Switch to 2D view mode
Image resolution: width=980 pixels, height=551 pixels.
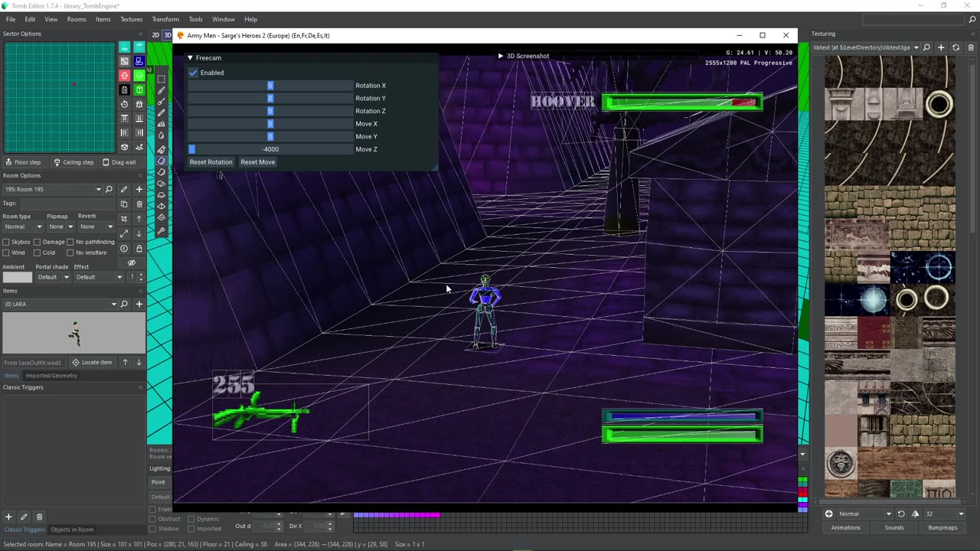(155, 35)
